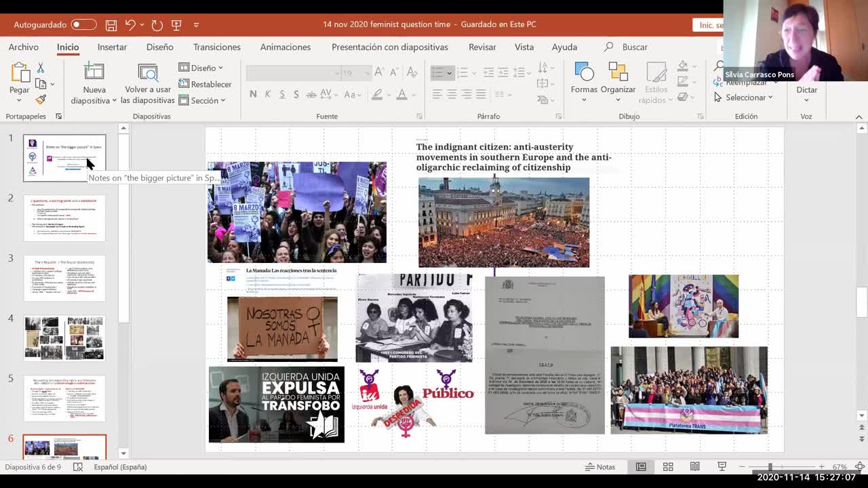868x488 pixels.
Task: Justify text alignment icon
Action: [481, 94]
